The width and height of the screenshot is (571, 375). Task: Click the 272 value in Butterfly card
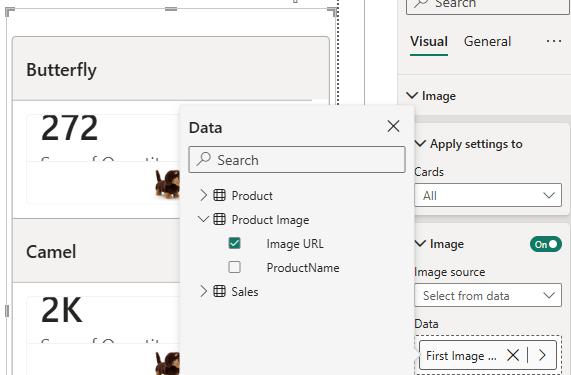tap(69, 128)
